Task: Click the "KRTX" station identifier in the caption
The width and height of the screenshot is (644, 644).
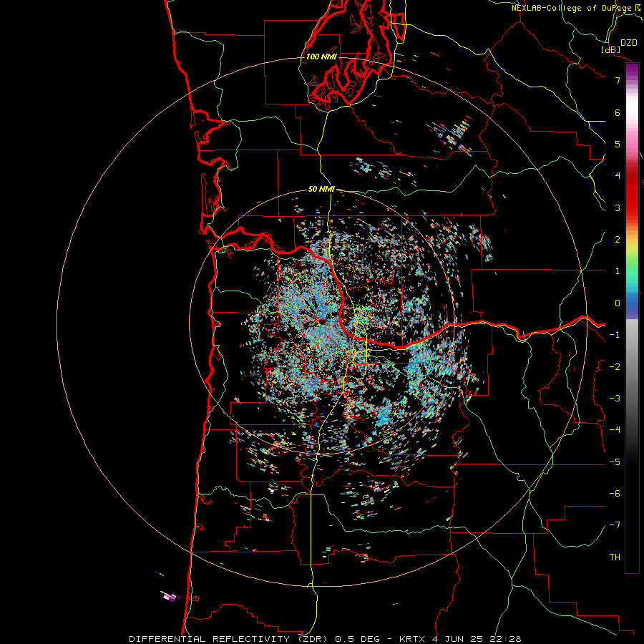Action: point(412,639)
